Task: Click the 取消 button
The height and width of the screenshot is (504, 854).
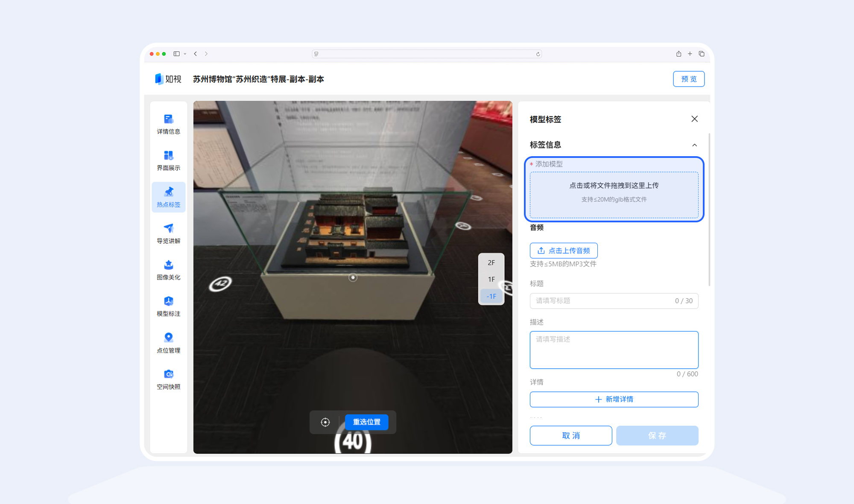Action: [x=571, y=436]
